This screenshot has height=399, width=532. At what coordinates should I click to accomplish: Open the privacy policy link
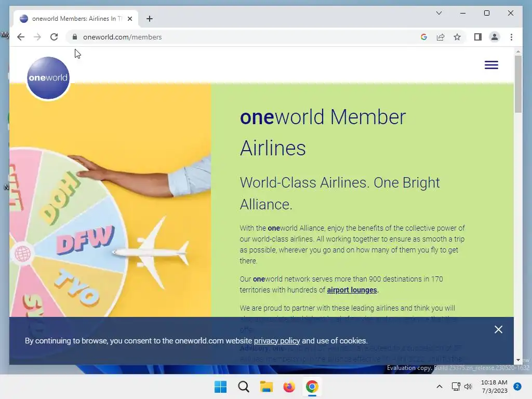tap(277, 341)
